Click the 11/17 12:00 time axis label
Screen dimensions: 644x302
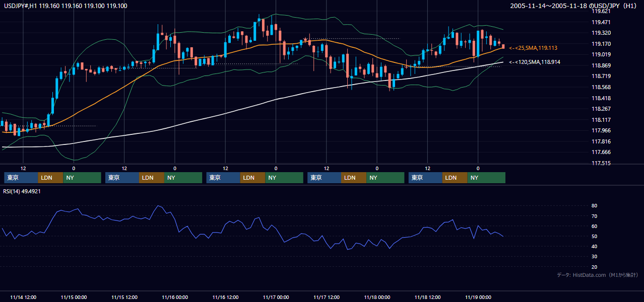point(327,297)
